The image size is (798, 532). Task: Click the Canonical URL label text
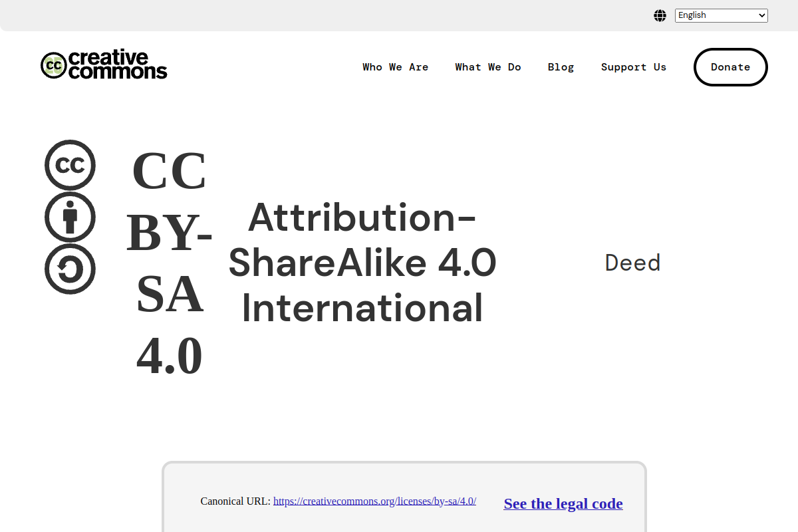[x=235, y=501]
